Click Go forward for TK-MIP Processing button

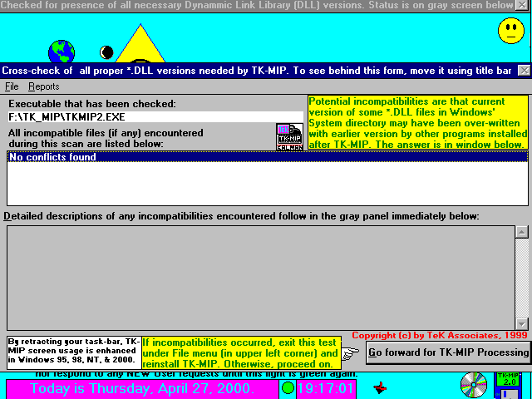point(448,352)
